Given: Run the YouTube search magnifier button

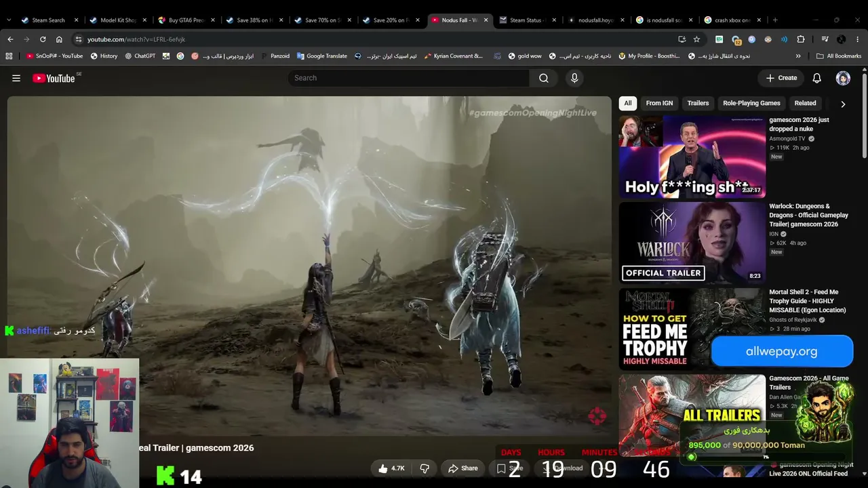Looking at the screenshot, I should coord(544,78).
